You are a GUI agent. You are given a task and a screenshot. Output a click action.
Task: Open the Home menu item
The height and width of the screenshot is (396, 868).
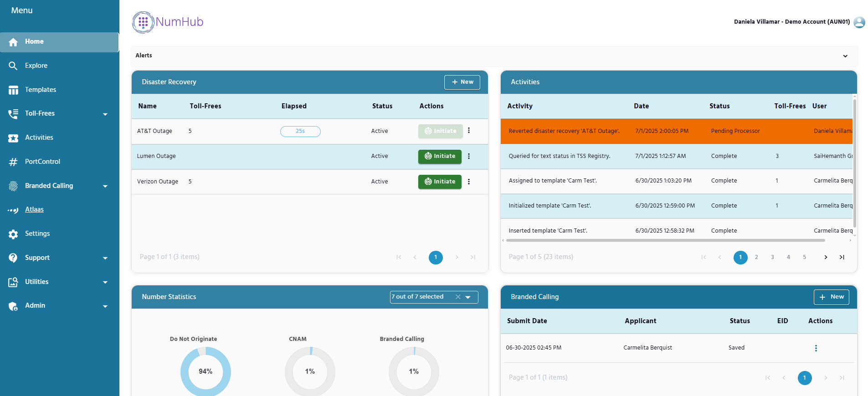pos(59,42)
